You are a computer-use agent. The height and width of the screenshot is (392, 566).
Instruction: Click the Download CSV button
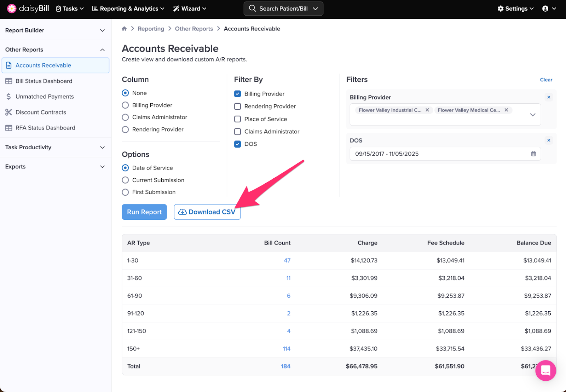point(207,212)
